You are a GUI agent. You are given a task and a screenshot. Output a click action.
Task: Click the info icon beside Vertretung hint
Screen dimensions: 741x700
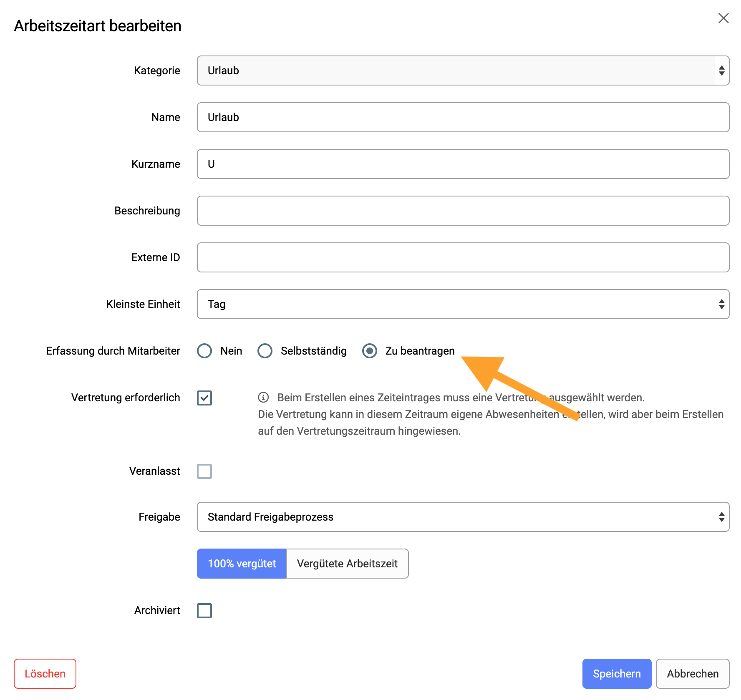263,397
